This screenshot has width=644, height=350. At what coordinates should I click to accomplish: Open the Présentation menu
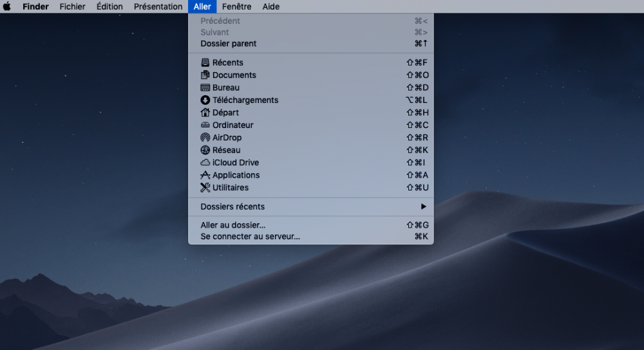pyautogui.click(x=158, y=6)
